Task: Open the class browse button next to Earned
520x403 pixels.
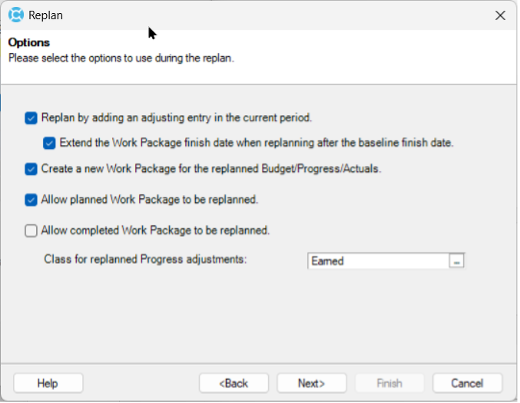Action: 456,261
